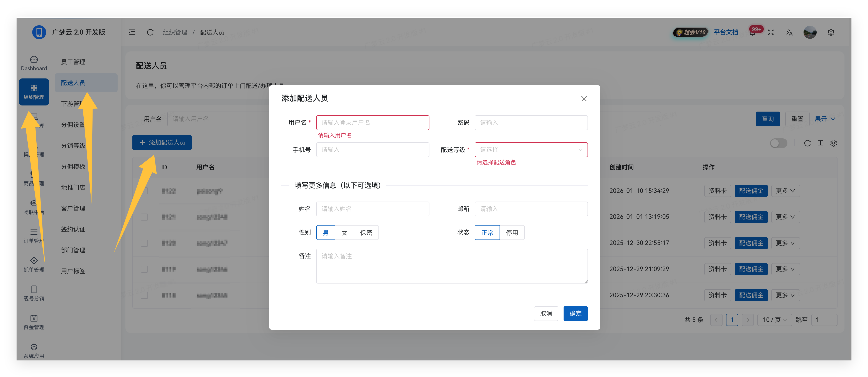The width and height of the screenshot is (868, 377).
Task: Click the sidebar collapse menu icon
Action: tap(132, 32)
